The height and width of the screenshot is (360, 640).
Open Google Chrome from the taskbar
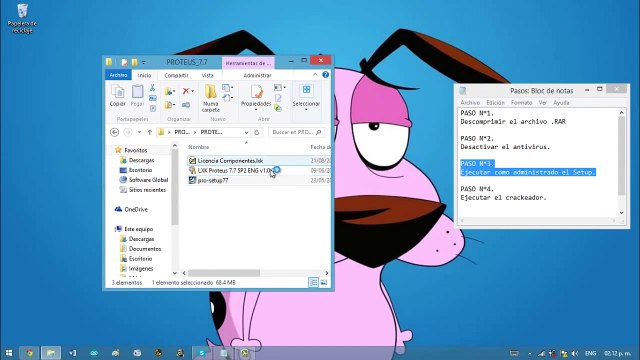click(x=29, y=353)
